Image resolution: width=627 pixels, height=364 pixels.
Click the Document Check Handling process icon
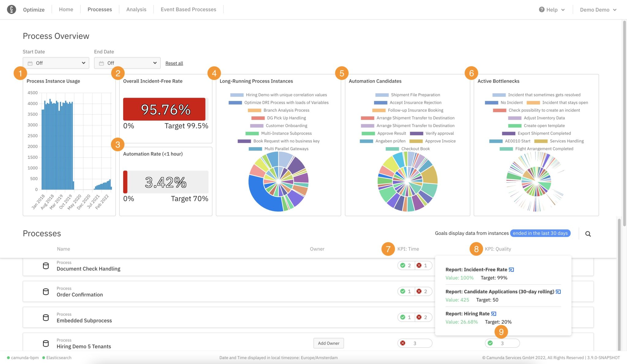pos(46,266)
